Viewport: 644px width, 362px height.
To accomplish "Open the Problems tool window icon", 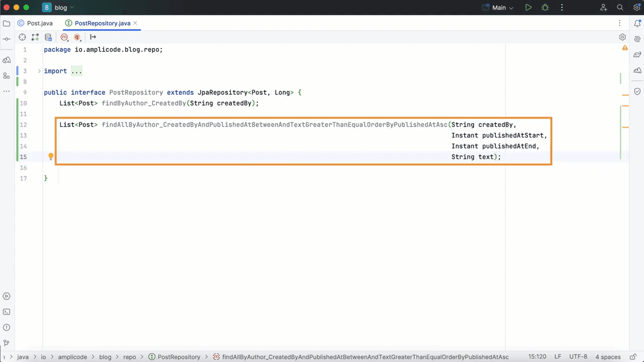I will (x=6, y=327).
